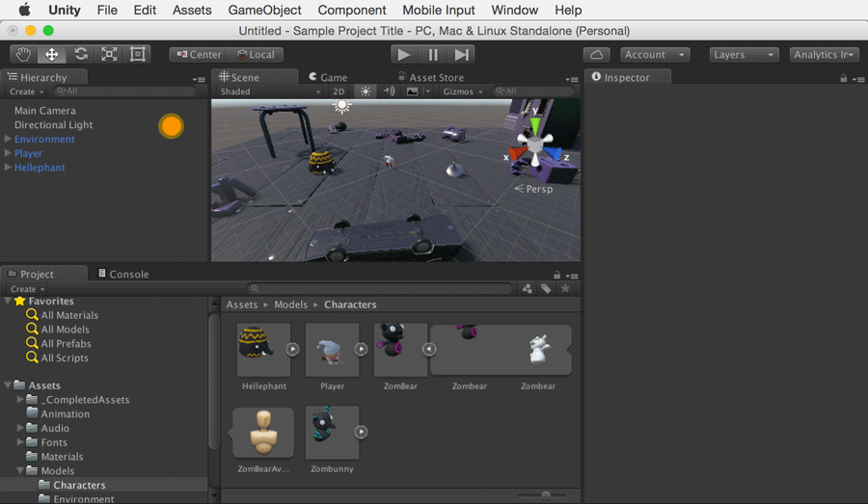This screenshot has width=868, height=504.
Task: Collapse the Models folder
Action: [20, 470]
